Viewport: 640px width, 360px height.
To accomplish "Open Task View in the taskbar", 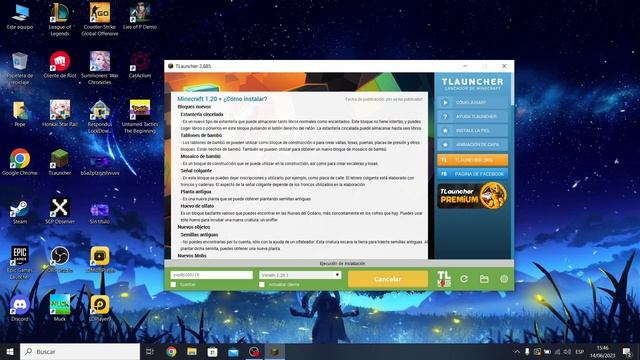I will (x=150, y=351).
